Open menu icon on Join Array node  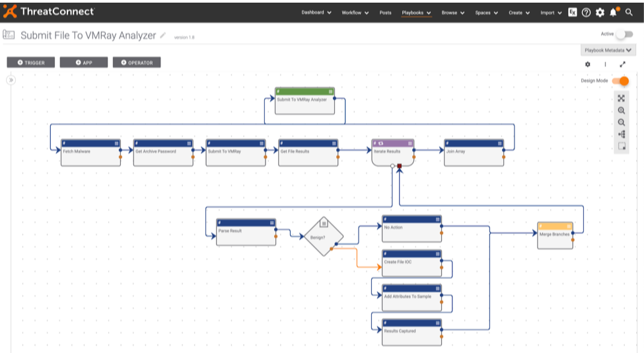pyautogui.click(x=500, y=143)
